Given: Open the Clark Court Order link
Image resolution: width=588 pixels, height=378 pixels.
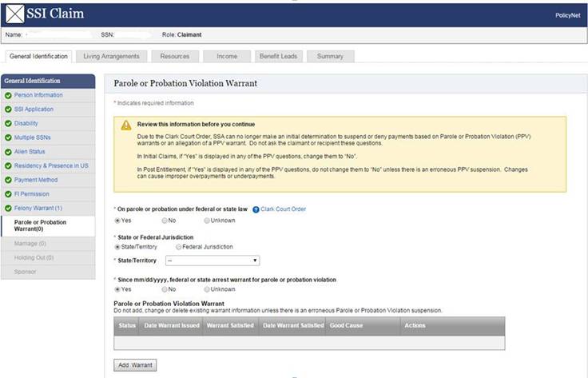Looking at the screenshot, I should [x=284, y=209].
